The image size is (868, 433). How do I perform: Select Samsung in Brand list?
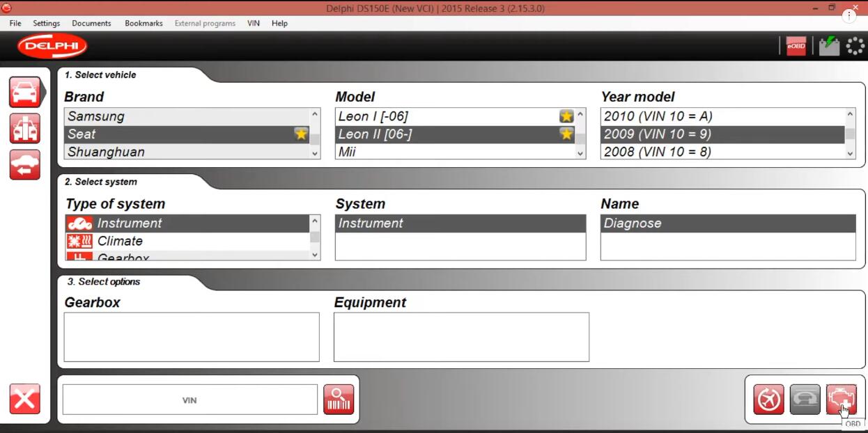[187, 116]
